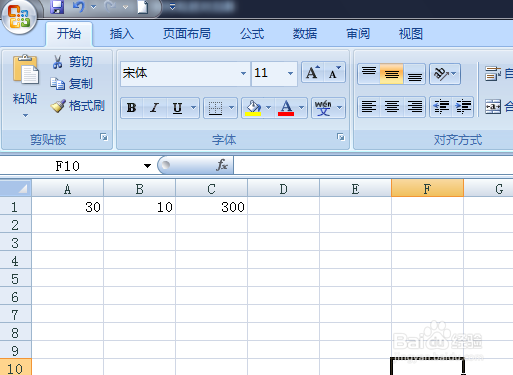Viewport: 513px width, 375px height.
Task: Select all cells with corner button
Action: [16, 189]
